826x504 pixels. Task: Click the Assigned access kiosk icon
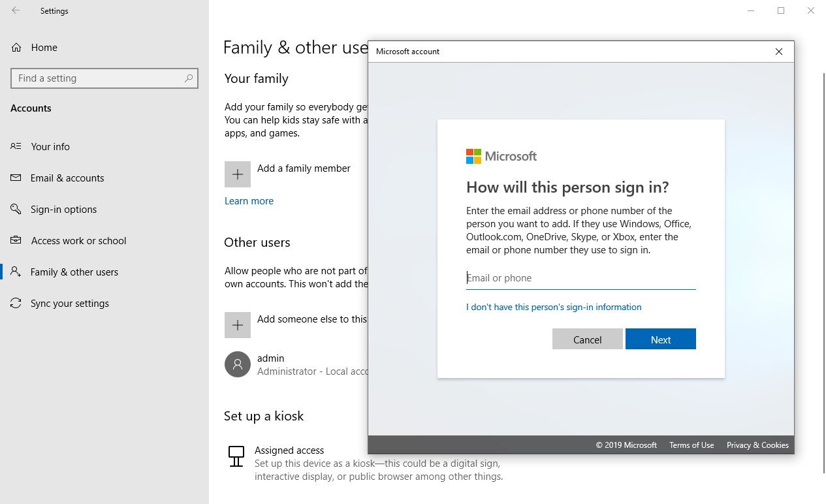pos(236,456)
